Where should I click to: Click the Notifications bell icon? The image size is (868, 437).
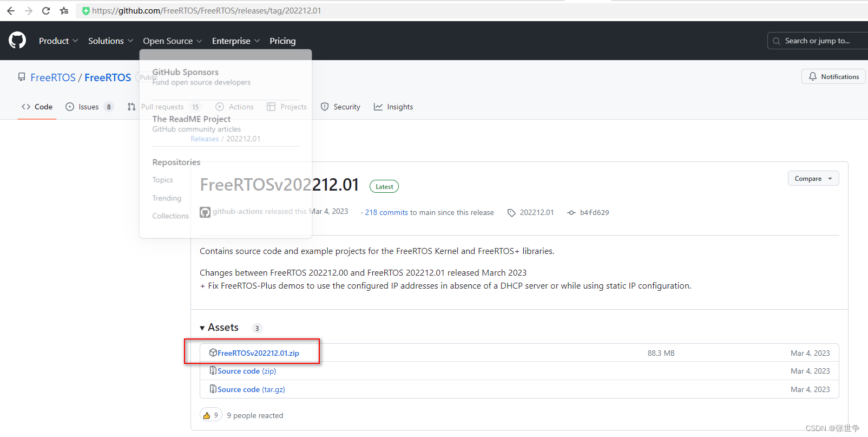(813, 77)
